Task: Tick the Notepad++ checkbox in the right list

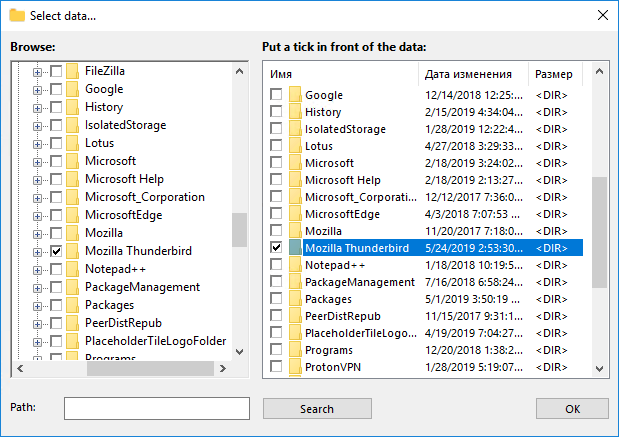Action: click(x=276, y=264)
